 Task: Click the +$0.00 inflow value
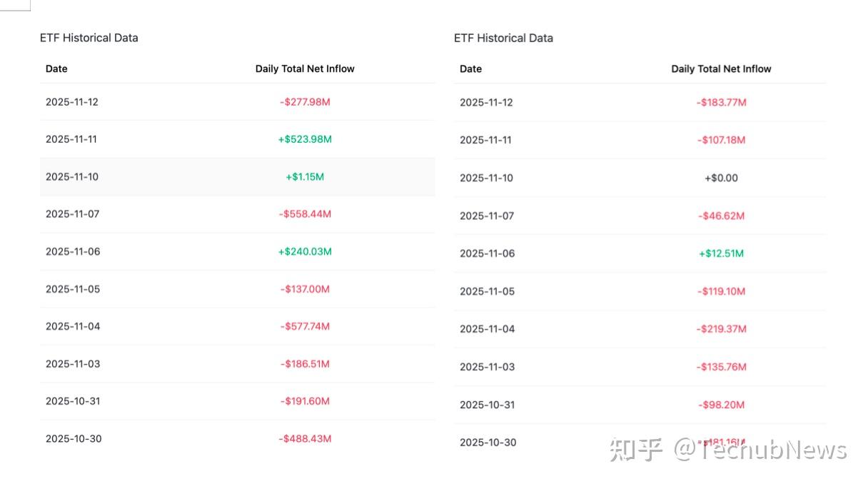tap(721, 178)
